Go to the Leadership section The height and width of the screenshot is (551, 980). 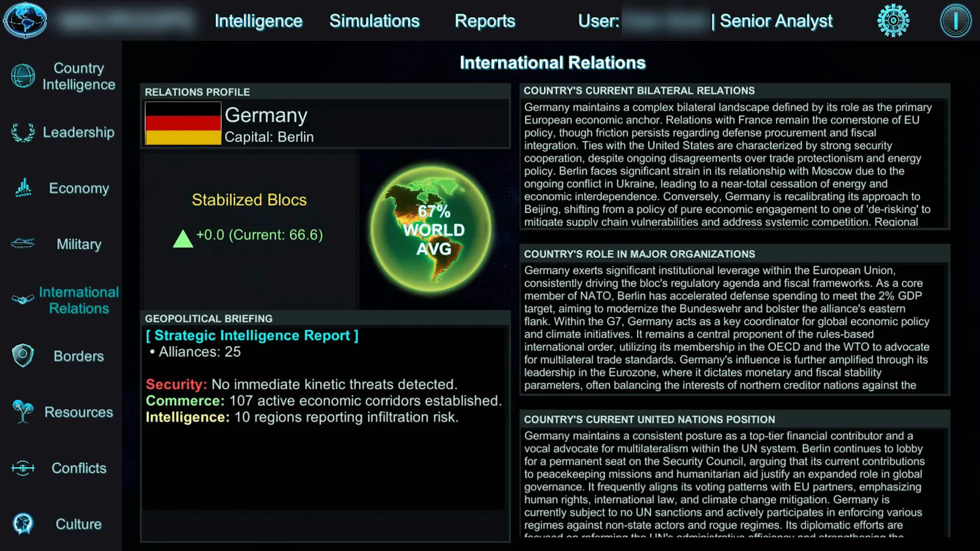[78, 132]
